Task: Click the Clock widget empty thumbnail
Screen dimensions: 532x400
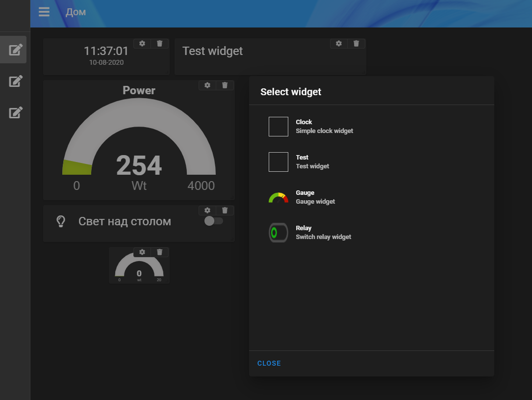Action: (x=279, y=126)
